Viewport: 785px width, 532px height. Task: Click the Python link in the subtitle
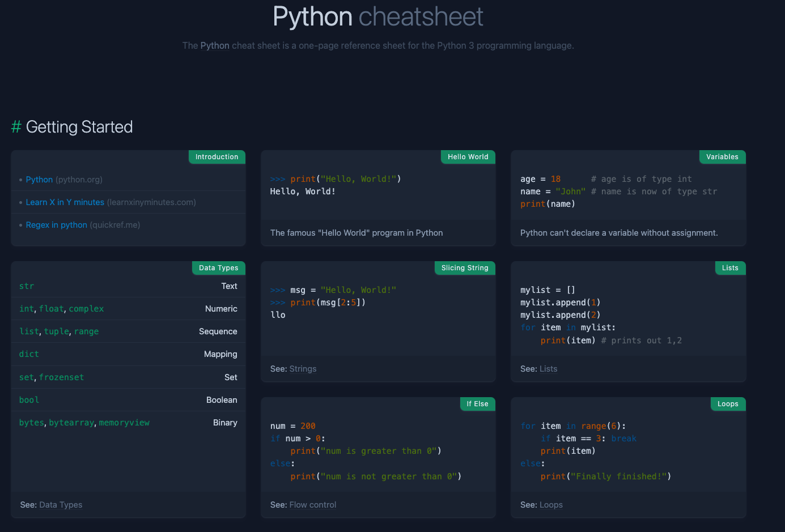[215, 45]
